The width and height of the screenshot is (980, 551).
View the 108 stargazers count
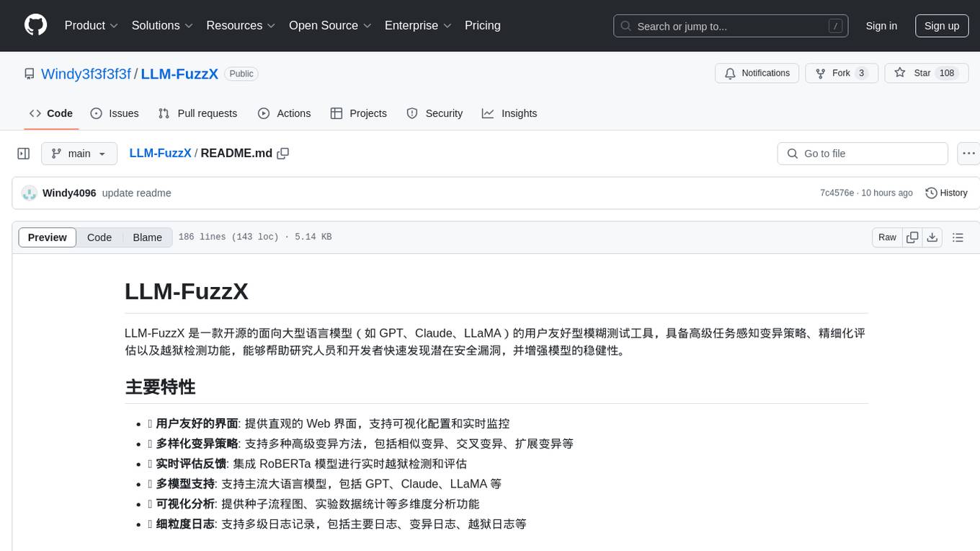(x=947, y=73)
